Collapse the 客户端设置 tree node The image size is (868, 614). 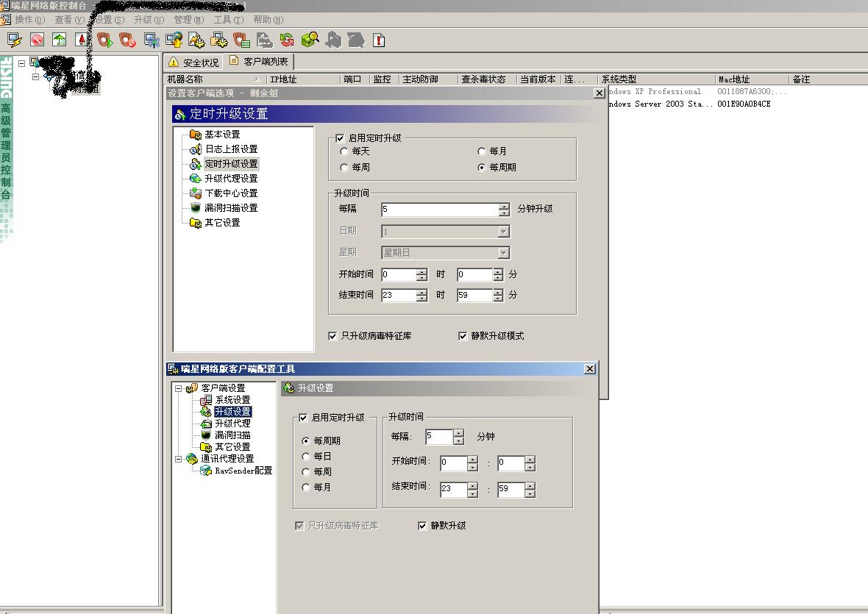click(x=178, y=388)
